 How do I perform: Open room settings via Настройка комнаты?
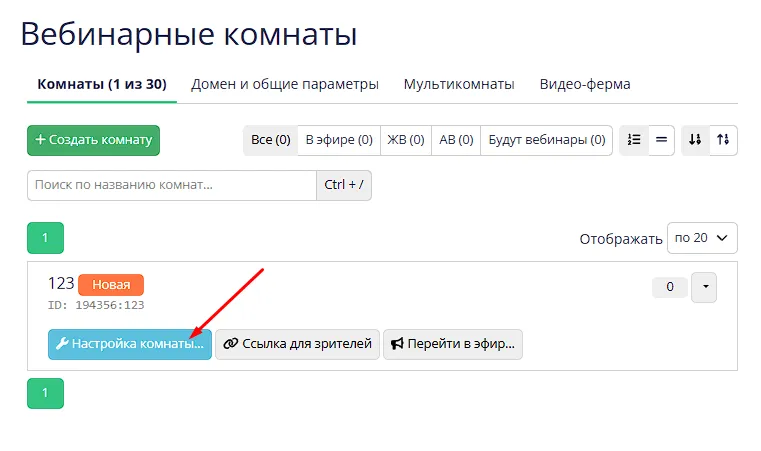pyautogui.click(x=129, y=343)
